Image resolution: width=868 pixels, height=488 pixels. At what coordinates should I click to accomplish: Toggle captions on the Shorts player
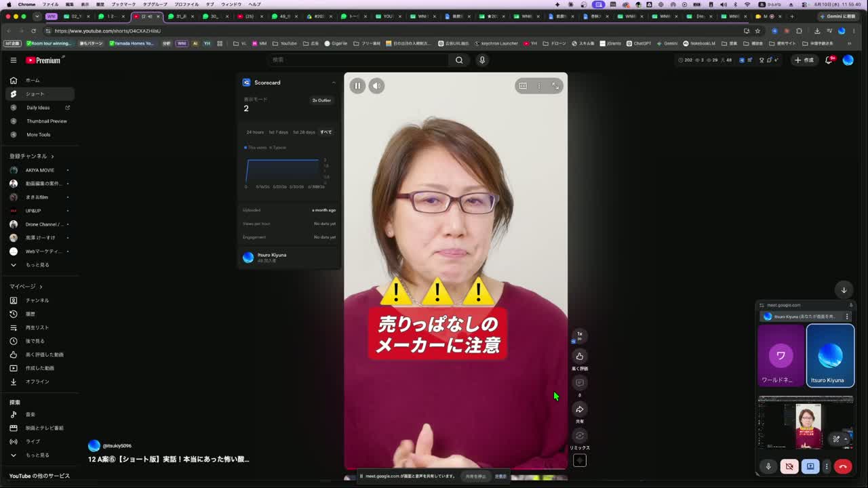coord(523,86)
